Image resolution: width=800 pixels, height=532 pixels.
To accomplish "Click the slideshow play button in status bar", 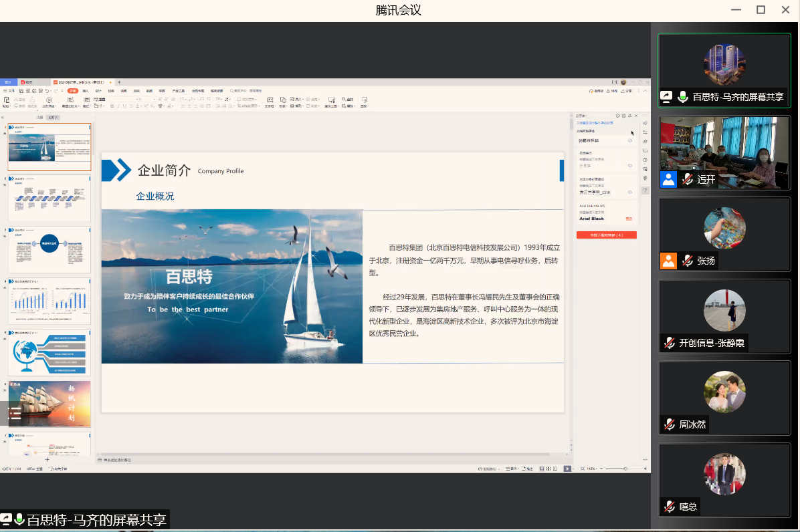I will tap(567, 469).
